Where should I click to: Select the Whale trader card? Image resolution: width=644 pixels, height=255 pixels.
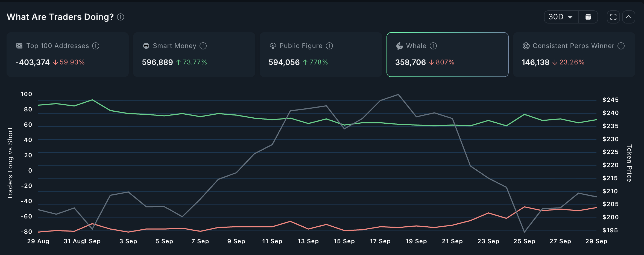pyautogui.click(x=447, y=55)
